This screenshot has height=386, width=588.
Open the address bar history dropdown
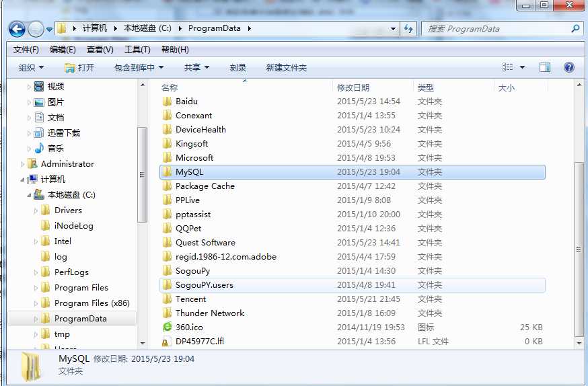[393, 28]
